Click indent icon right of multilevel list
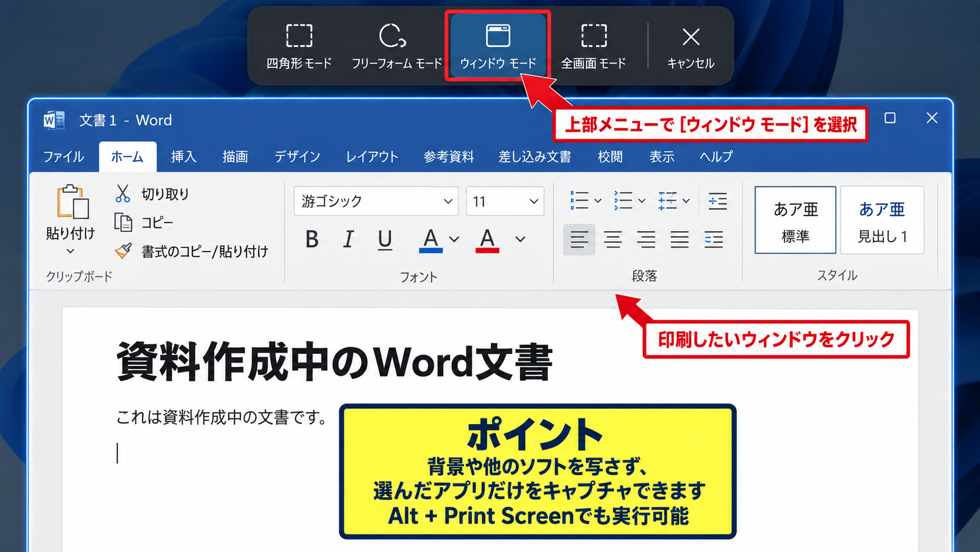 pyautogui.click(x=717, y=201)
